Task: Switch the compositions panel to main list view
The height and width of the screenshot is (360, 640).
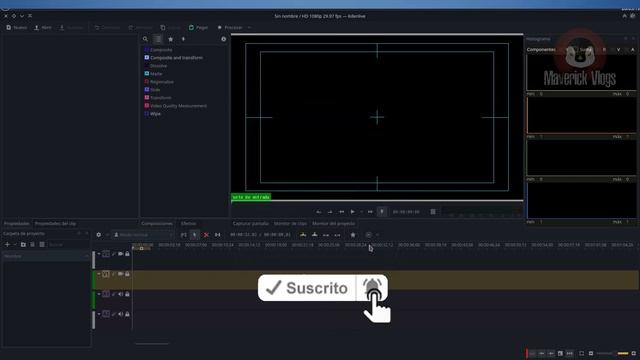Action: pyautogui.click(x=158, y=39)
